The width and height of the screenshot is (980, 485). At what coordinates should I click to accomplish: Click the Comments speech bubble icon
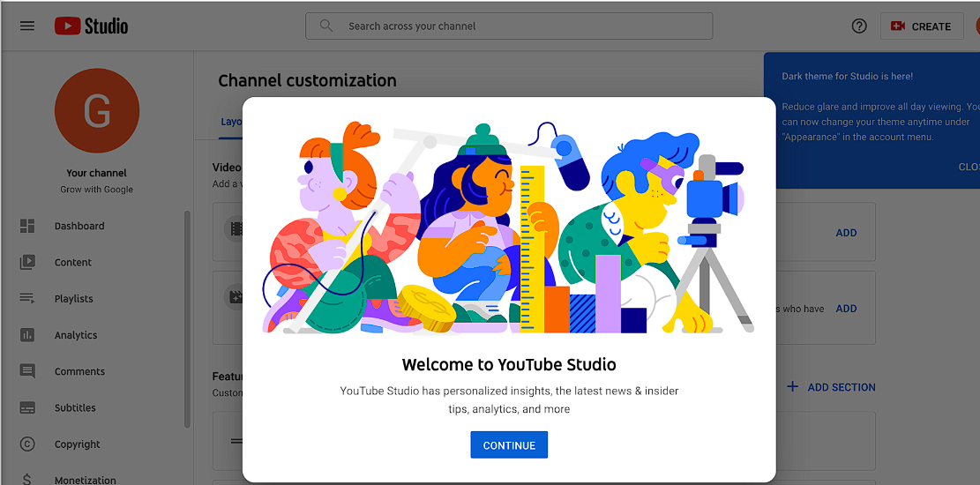(26, 371)
